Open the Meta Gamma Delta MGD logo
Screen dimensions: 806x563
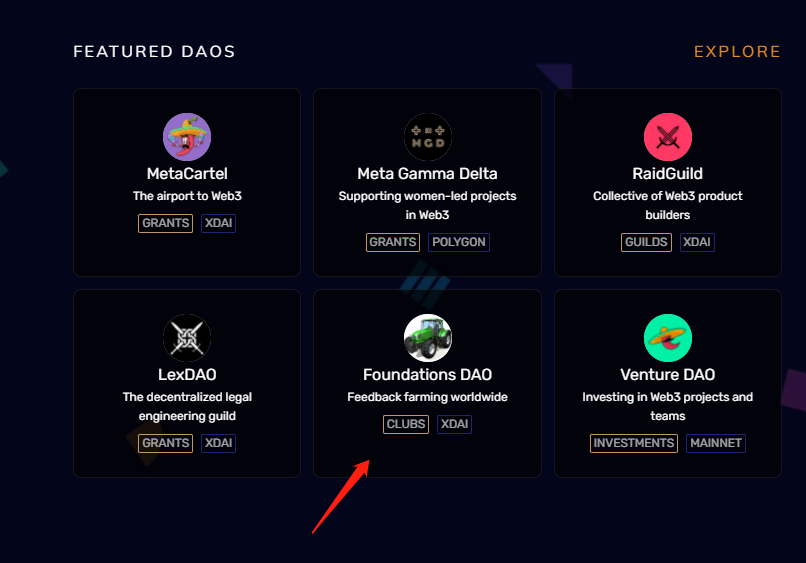click(428, 137)
